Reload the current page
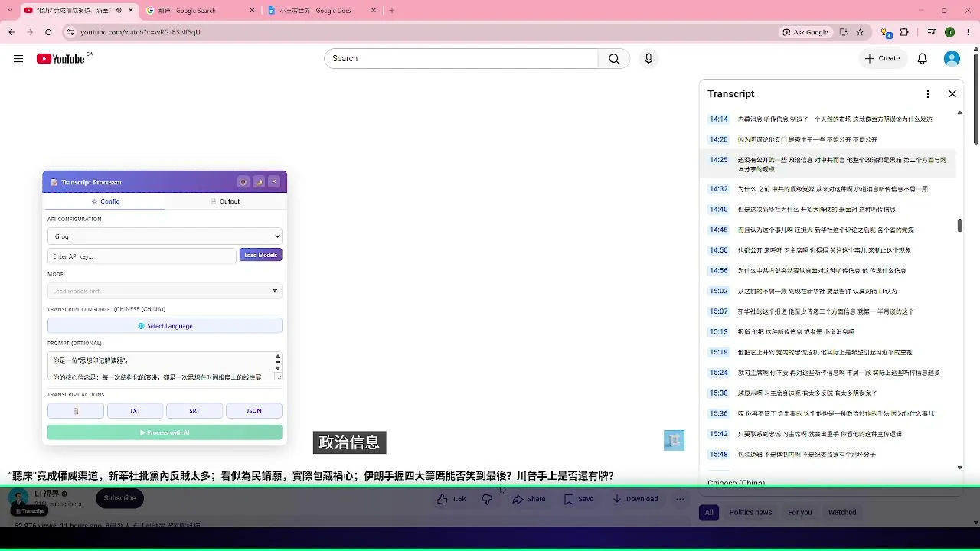980x551 pixels. [48, 32]
